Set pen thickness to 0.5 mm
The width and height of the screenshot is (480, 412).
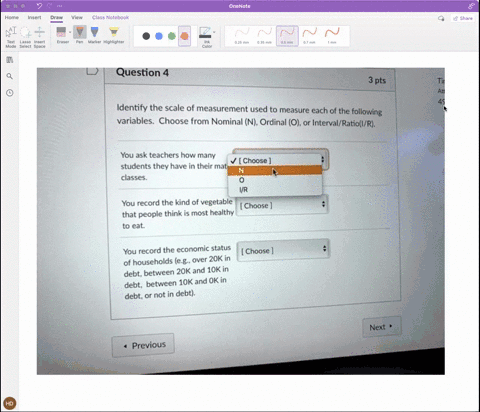[x=287, y=36]
